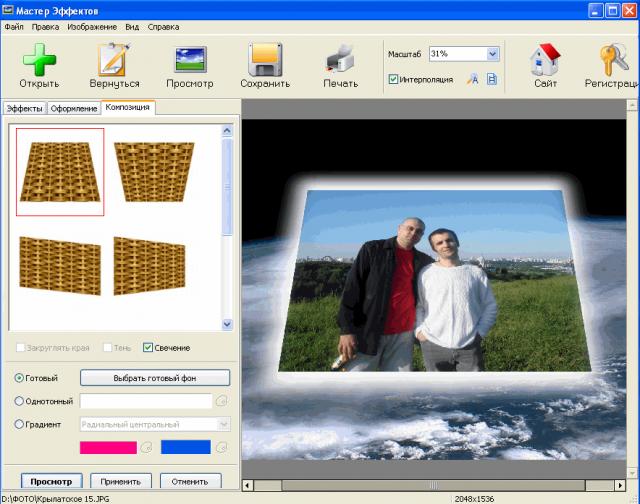
Task: Click the horizontal scrollbar thumb under image
Action: pos(433,485)
